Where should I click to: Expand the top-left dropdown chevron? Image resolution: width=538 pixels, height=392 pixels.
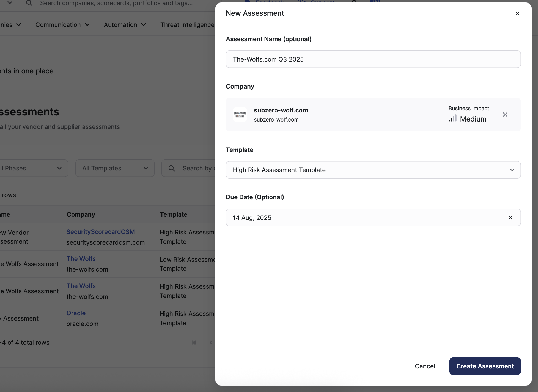(x=10, y=3)
